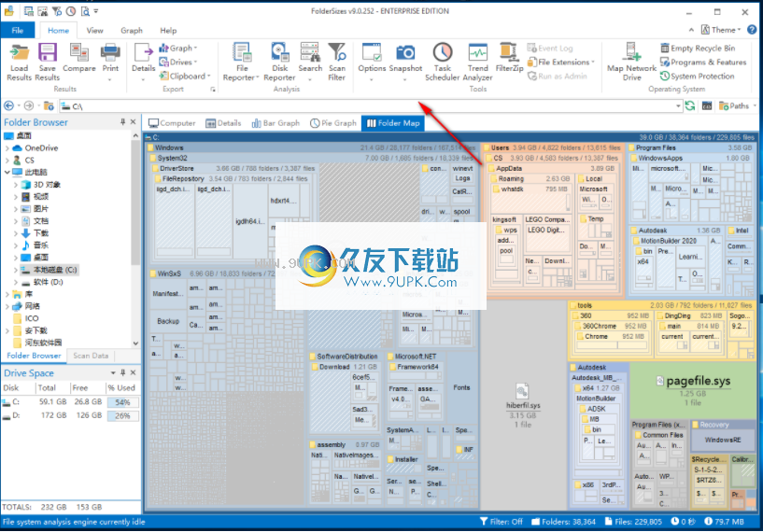763x532 pixels.
Task: Open the Help ribbon tab
Action: 168,30
